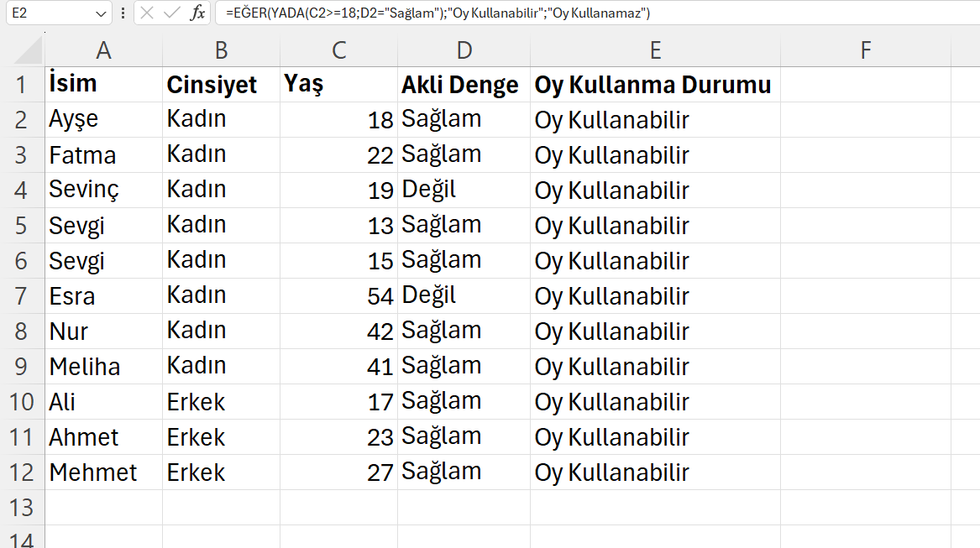
Task: Click the three-dot name box resize handle
Action: click(x=123, y=13)
